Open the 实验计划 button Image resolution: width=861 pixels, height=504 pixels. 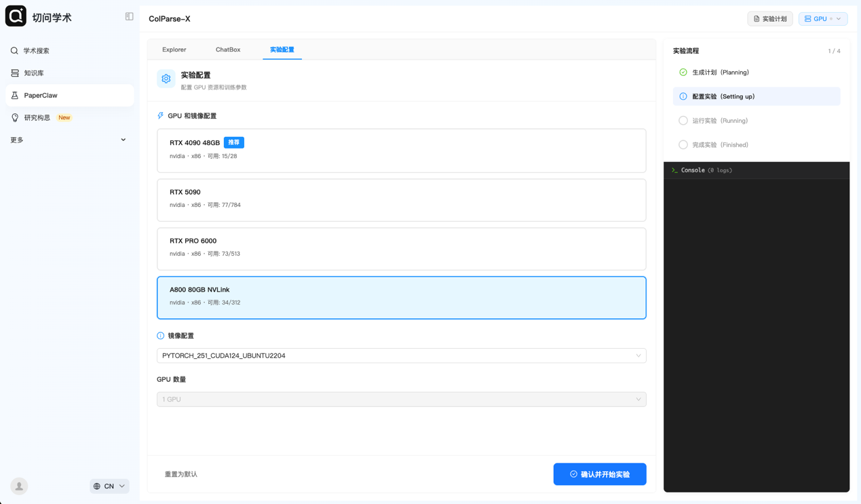(x=770, y=19)
